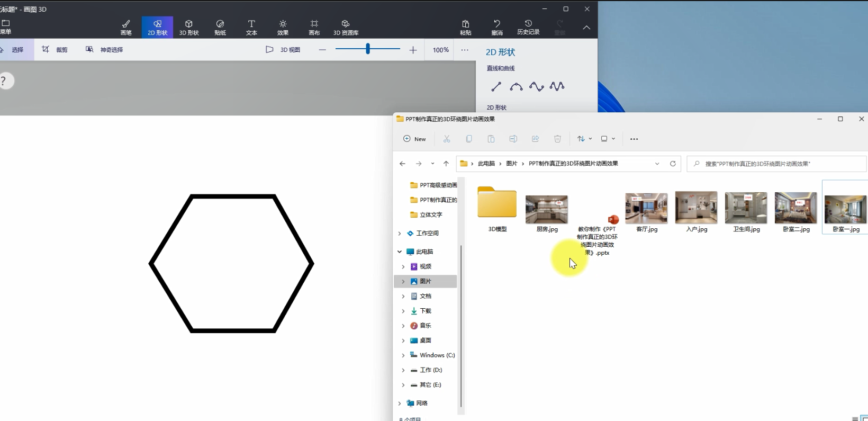Viewport: 868px width, 421px height.
Task: Open the address bar history dropdown
Action: point(657,164)
